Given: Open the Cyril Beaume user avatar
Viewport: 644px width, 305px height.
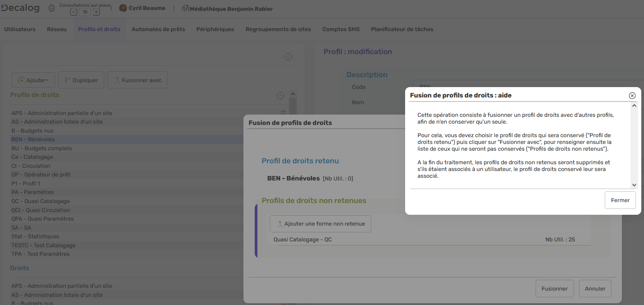Looking at the screenshot, I should coord(122,8).
